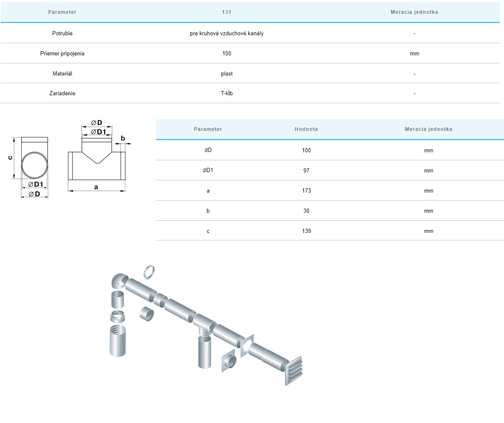The width and height of the screenshot is (504, 423).
Task: Click the 'pre kruhové vzduchové kanály' cell
Action: pos(226,34)
